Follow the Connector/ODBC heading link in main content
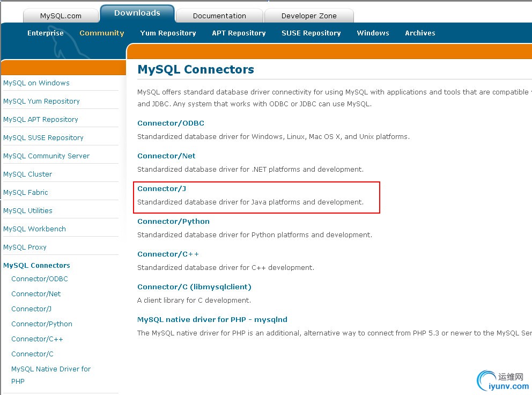 coord(171,123)
